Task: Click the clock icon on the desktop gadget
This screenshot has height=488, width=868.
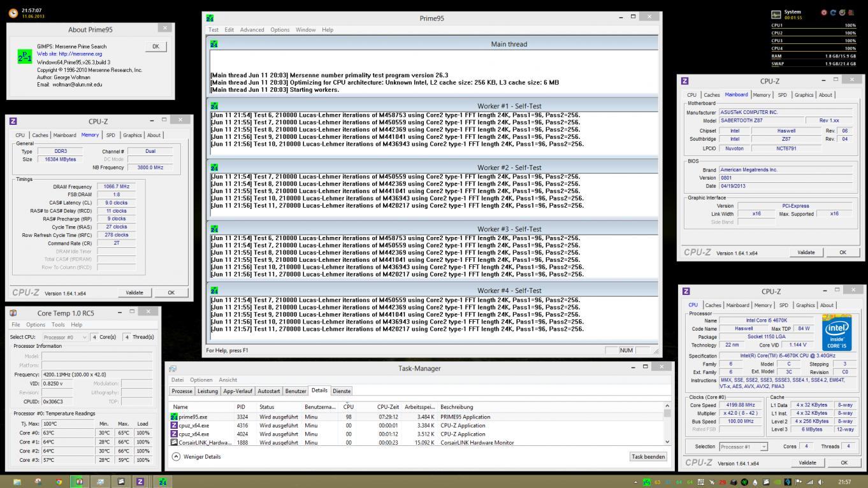Action: [13, 13]
